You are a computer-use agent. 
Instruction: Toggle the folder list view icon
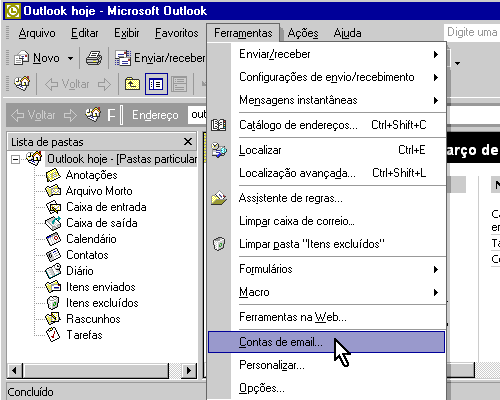(156, 84)
